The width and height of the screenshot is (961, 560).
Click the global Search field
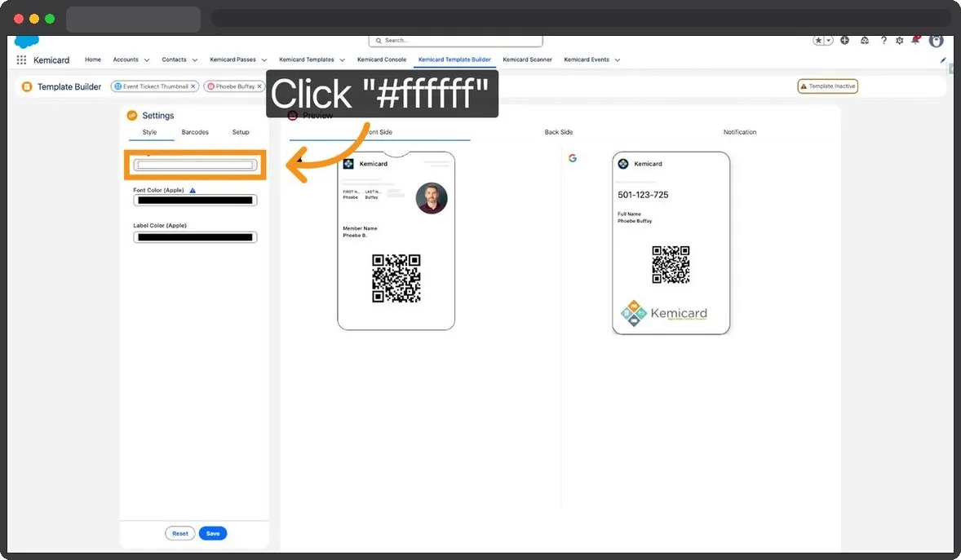pyautogui.click(x=455, y=41)
